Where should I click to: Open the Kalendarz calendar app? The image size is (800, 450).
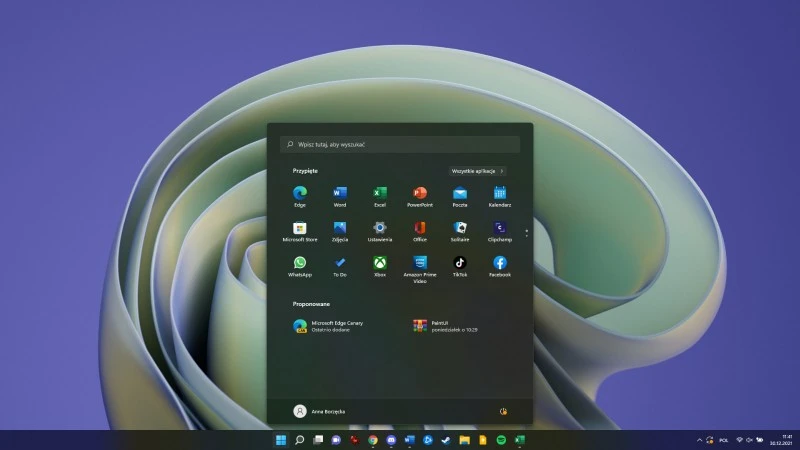click(499, 196)
